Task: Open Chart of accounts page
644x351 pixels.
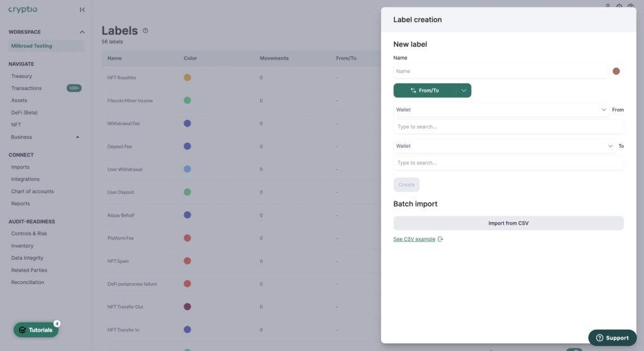Action: 32,191
